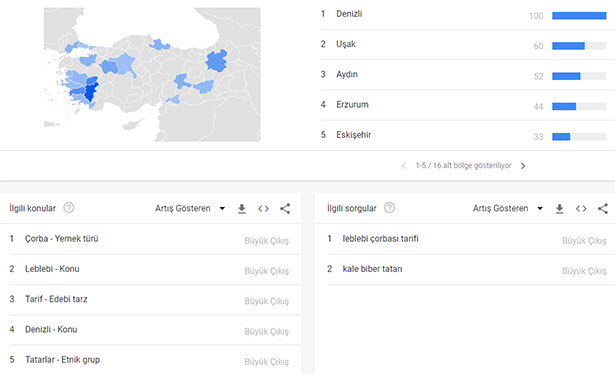Image resolution: width=615 pixels, height=374 pixels.
Task: Show help for İlgili sorgular
Action: click(389, 207)
